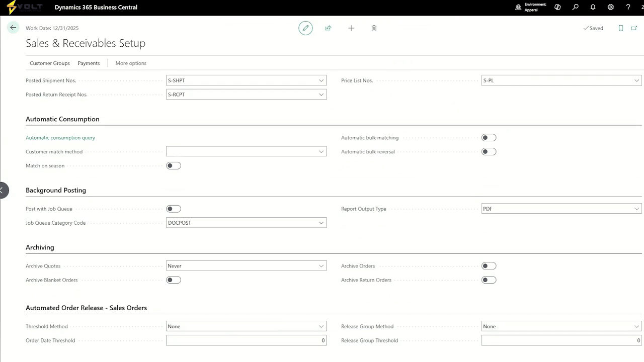Click the Order Date Threshold field
Viewport: 644px width, 362px height.
point(246,340)
